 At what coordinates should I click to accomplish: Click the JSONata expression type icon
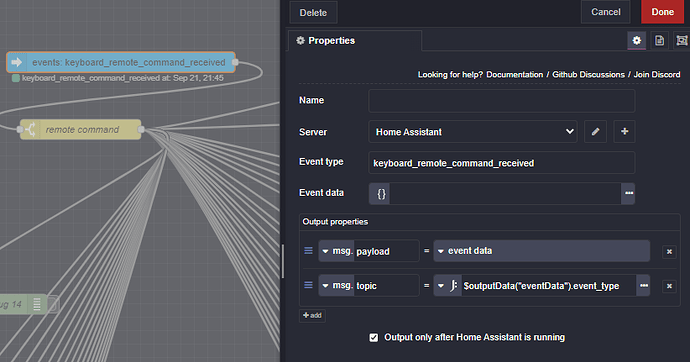coord(453,286)
